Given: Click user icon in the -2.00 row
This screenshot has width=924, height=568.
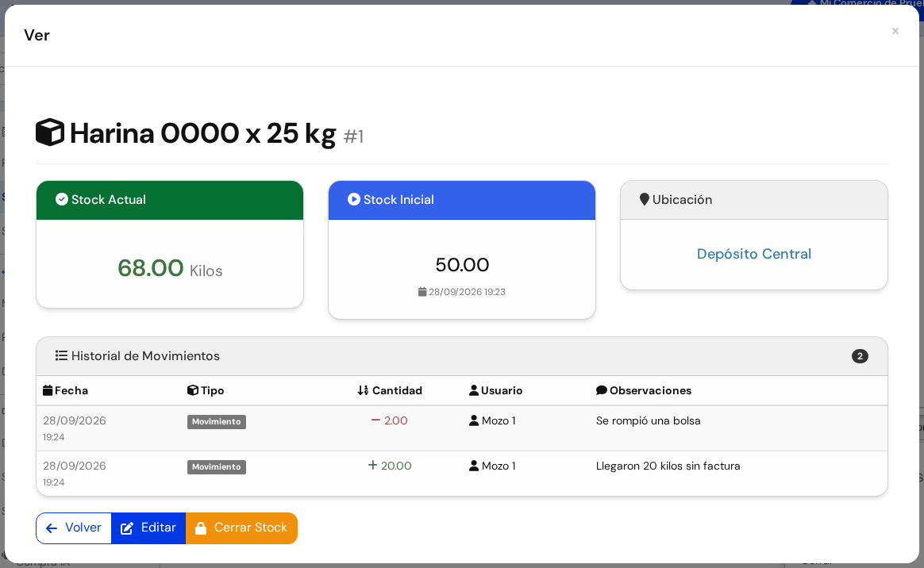Looking at the screenshot, I should 474,420.
